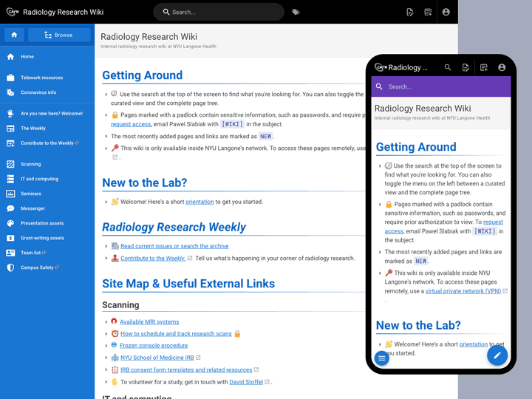Click the search icon in phone header
This screenshot has width=532, height=399.
coord(448,67)
